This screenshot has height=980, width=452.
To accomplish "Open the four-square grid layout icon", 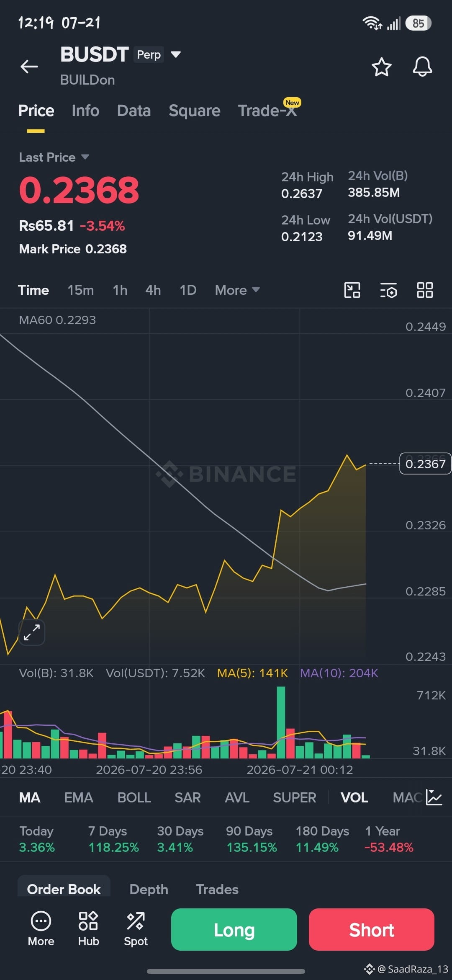I will click(x=425, y=290).
